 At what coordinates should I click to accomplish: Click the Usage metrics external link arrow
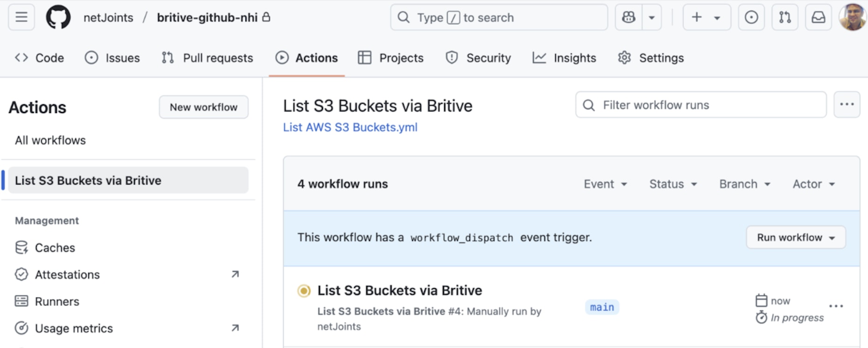pyautogui.click(x=235, y=328)
